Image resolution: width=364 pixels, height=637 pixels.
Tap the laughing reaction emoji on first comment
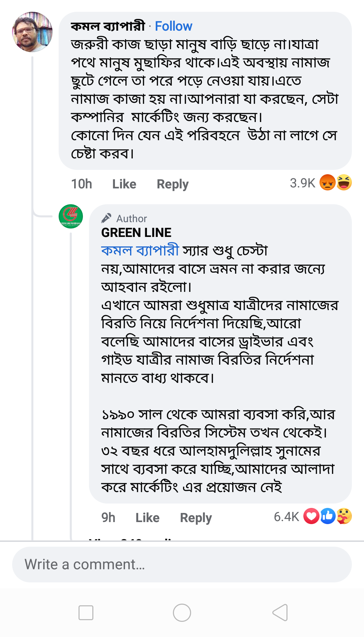pyautogui.click(x=344, y=183)
